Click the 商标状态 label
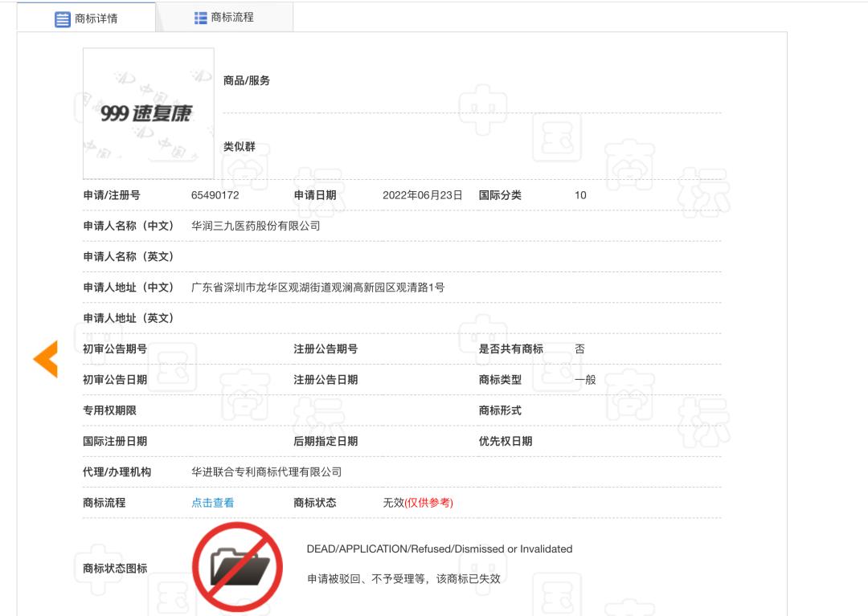The image size is (868, 616). point(315,503)
